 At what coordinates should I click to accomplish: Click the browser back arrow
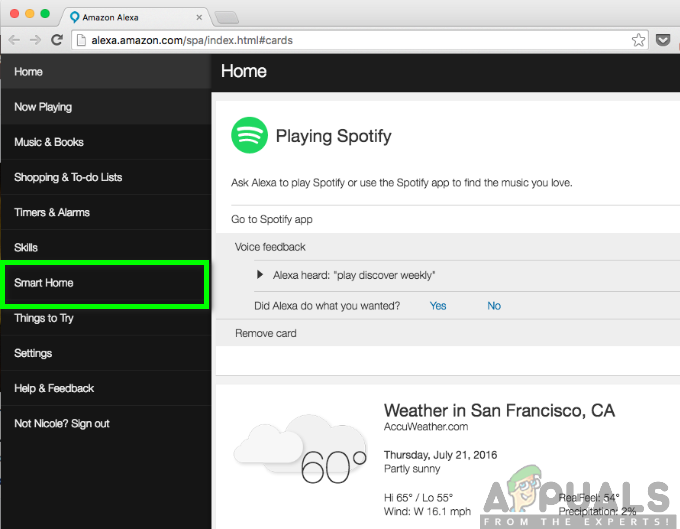(14, 40)
